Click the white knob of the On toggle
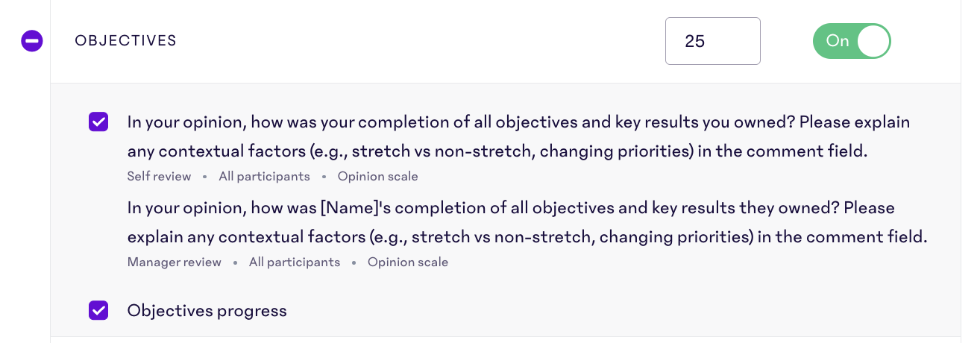 click(x=873, y=41)
